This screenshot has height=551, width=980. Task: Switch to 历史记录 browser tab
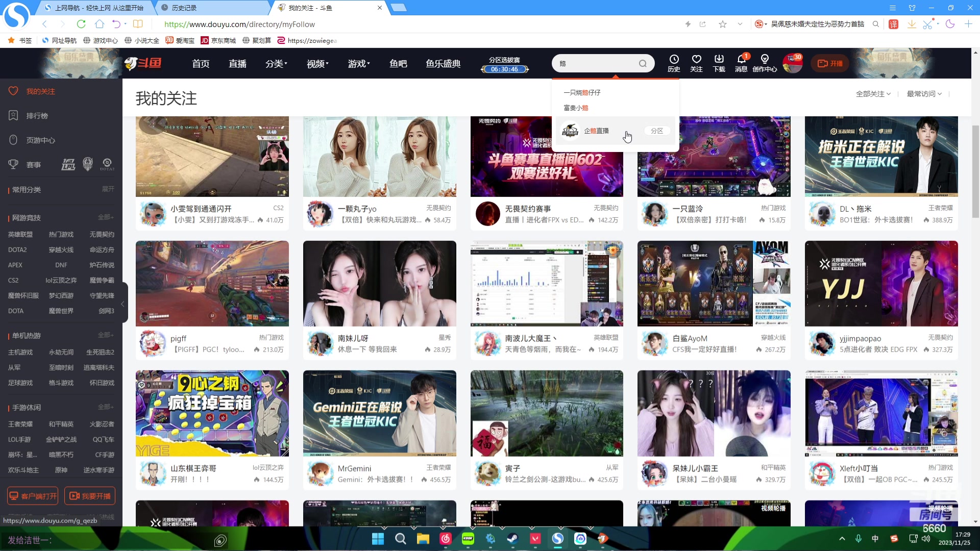(x=214, y=8)
